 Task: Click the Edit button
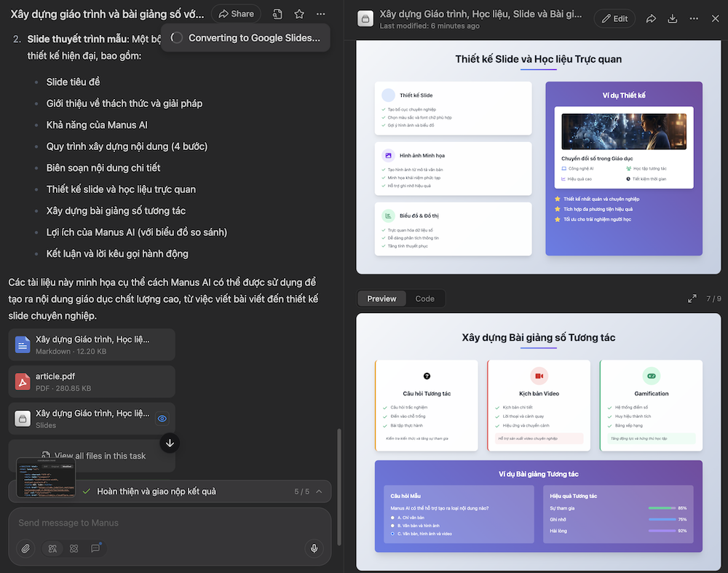[614, 19]
